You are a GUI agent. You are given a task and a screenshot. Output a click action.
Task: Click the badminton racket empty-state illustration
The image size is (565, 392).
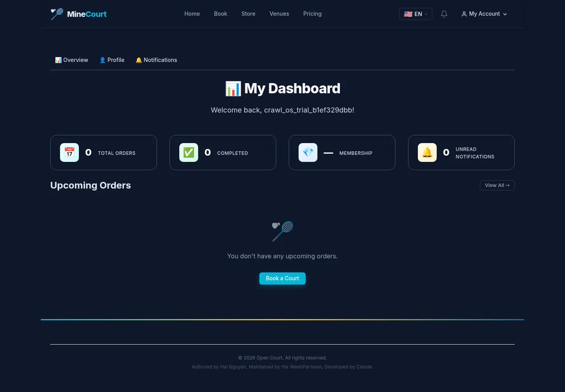tap(282, 231)
